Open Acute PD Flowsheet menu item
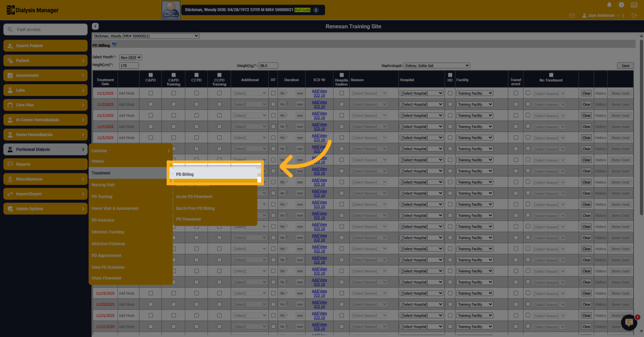The width and height of the screenshot is (644, 337). (194, 197)
